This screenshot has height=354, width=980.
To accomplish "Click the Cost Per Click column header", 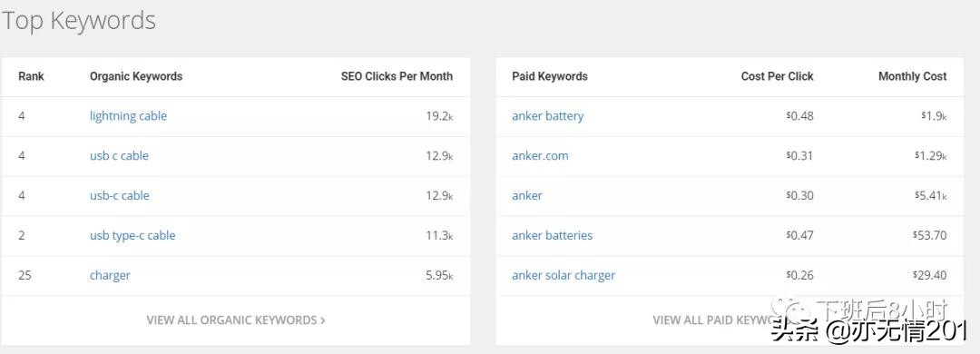I will (x=778, y=76).
